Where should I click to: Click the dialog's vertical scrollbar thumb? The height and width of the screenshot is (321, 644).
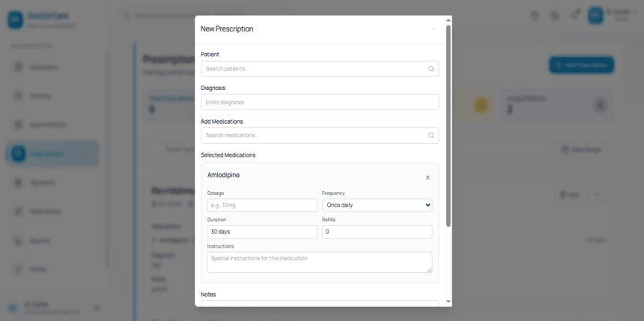[x=449, y=120]
